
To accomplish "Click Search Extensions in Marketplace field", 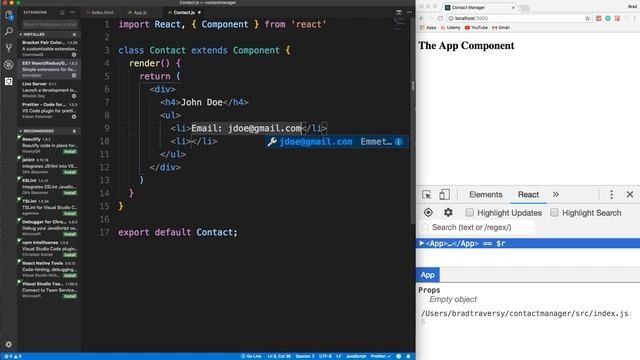I will tap(50, 24).
